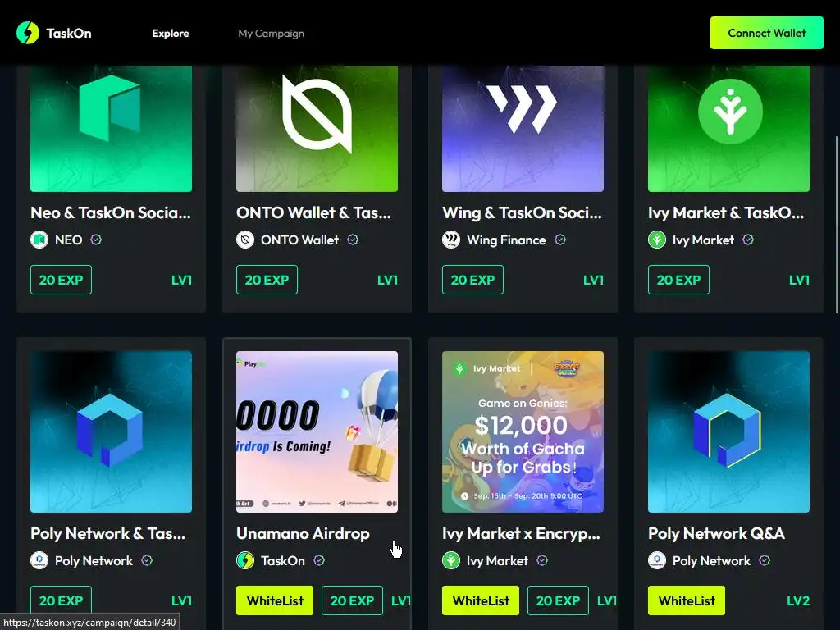The width and height of the screenshot is (840, 630).
Task: Open the Poly Network Q&A title link
Action: [716, 533]
